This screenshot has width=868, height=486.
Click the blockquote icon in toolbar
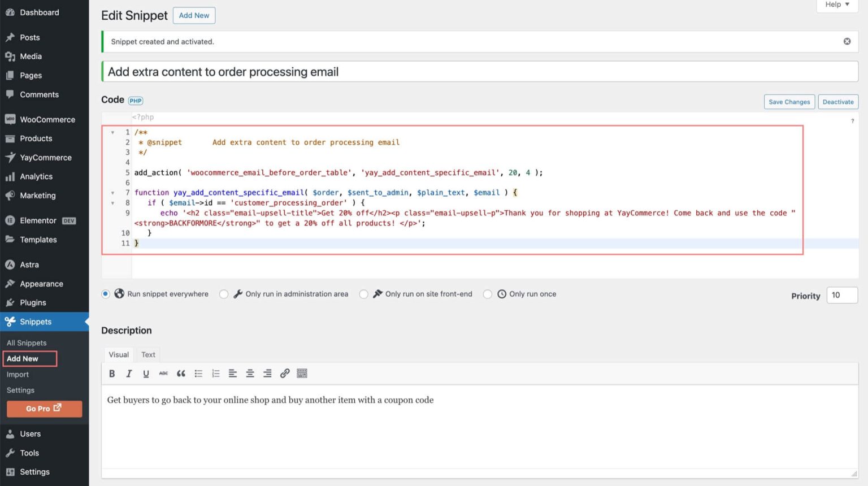(181, 374)
